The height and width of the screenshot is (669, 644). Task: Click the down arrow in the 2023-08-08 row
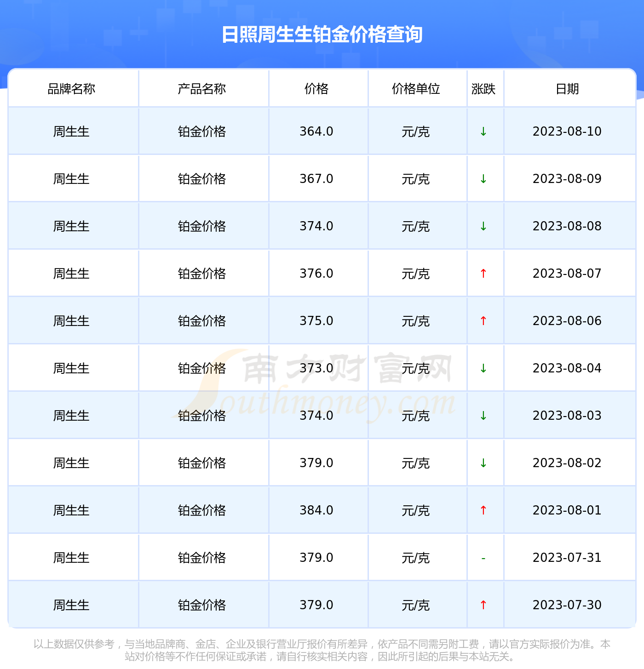(x=483, y=226)
